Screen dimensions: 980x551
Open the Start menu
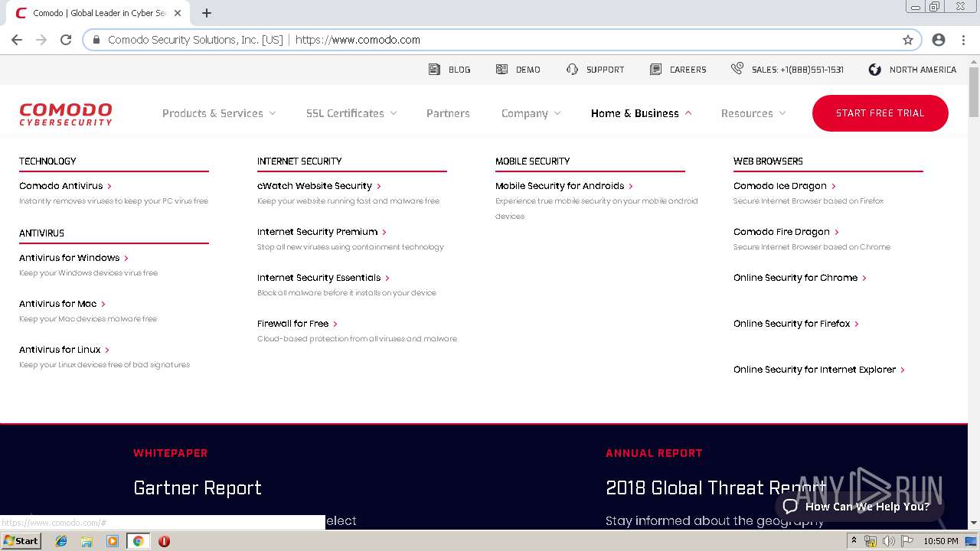(x=21, y=541)
